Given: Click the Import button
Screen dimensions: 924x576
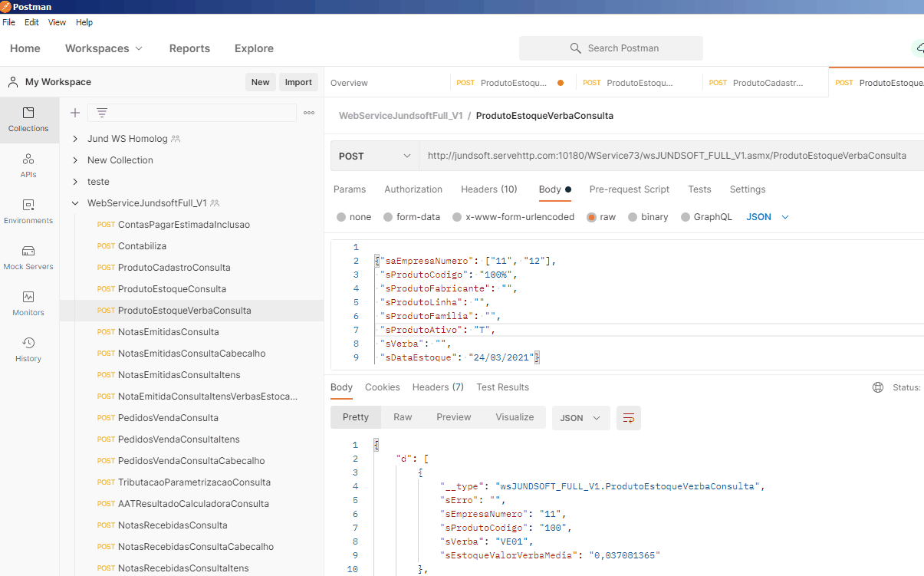Looking at the screenshot, I should click(298, 82).
